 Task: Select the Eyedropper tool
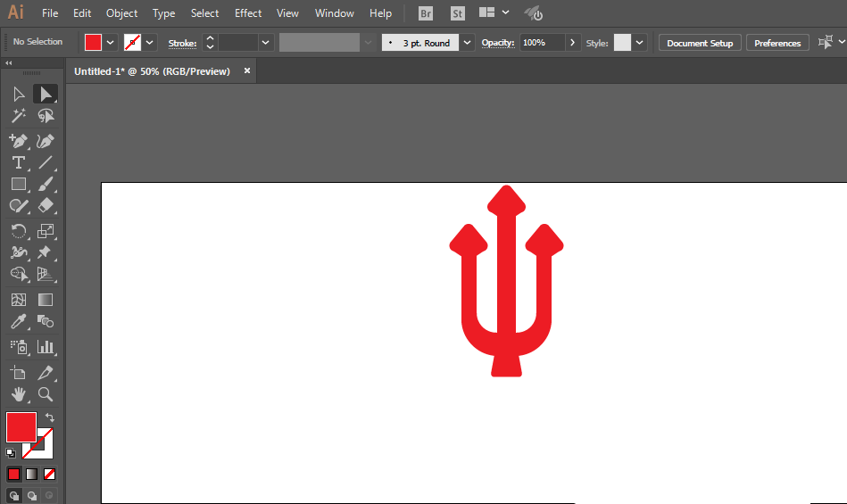(19, 322)
